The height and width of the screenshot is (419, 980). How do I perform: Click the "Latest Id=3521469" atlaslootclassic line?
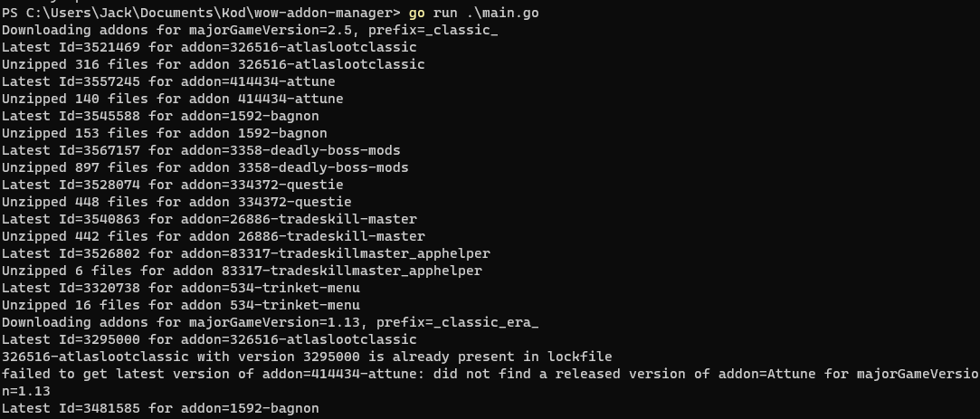coord(209,47)
